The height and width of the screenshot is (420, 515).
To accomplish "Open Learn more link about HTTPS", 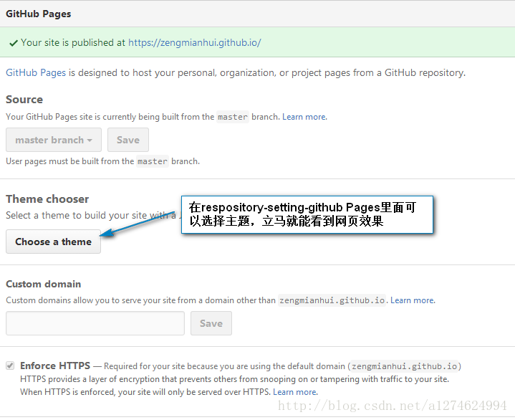I will pos(295,392).
